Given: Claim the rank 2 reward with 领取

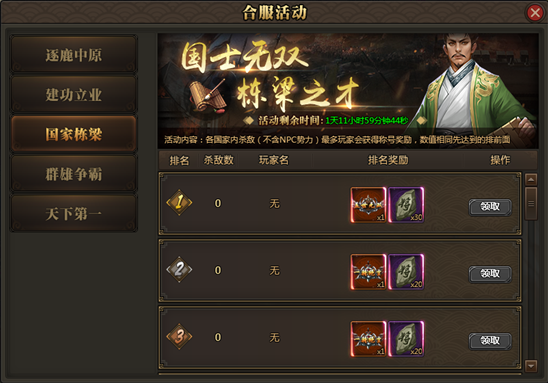Looking at the screenshot, I should coord(490,274).
